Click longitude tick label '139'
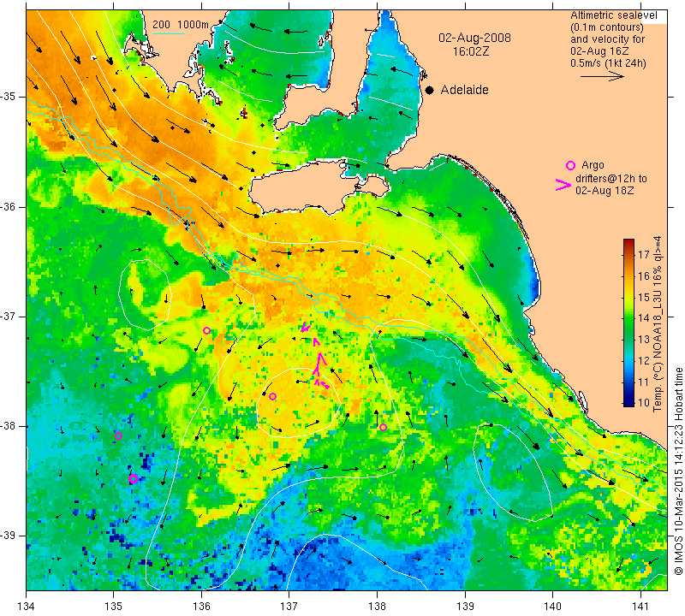685x616 pixels. pyautogui.click(x=465, y=607)
